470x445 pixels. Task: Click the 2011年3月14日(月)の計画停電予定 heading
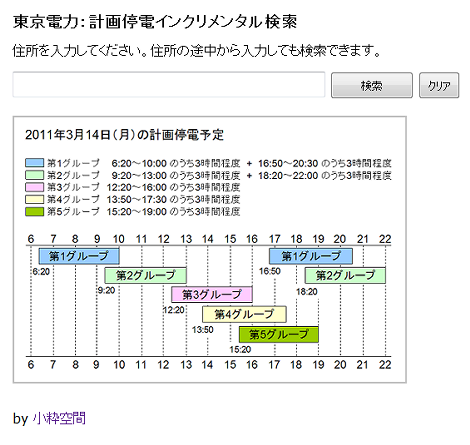point(124,135)
